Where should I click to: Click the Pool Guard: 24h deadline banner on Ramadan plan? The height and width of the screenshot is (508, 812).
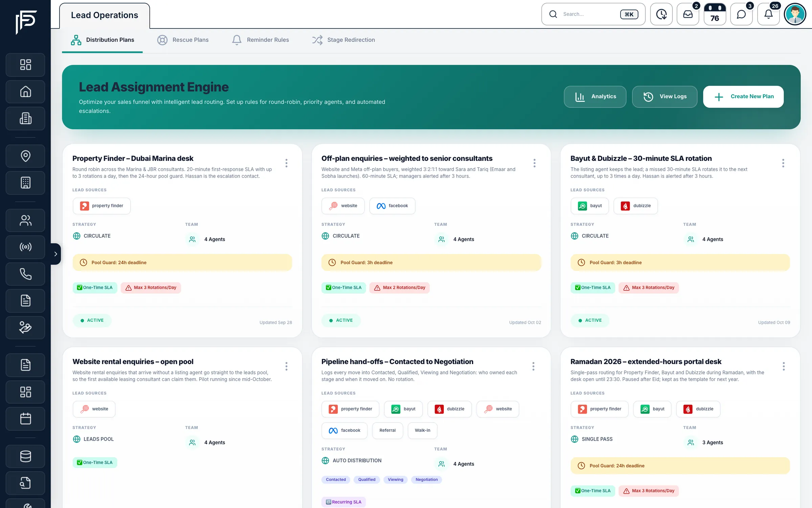click(680, 466)
